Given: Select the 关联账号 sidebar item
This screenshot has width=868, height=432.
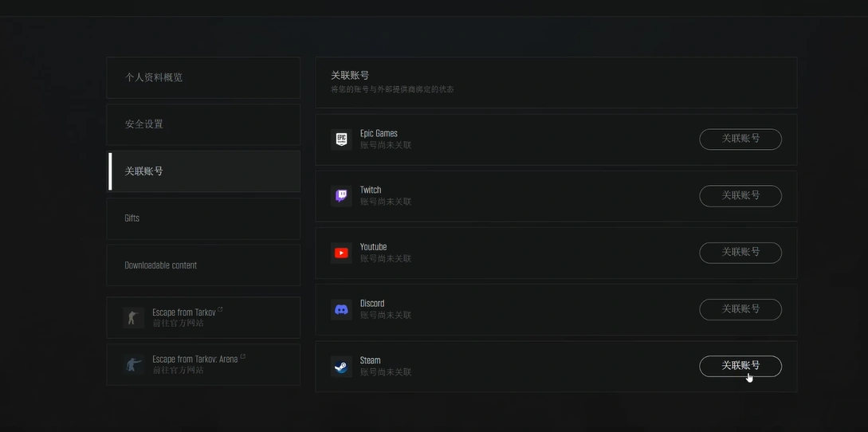Looking at the screenshot, I should click(203, 171).
